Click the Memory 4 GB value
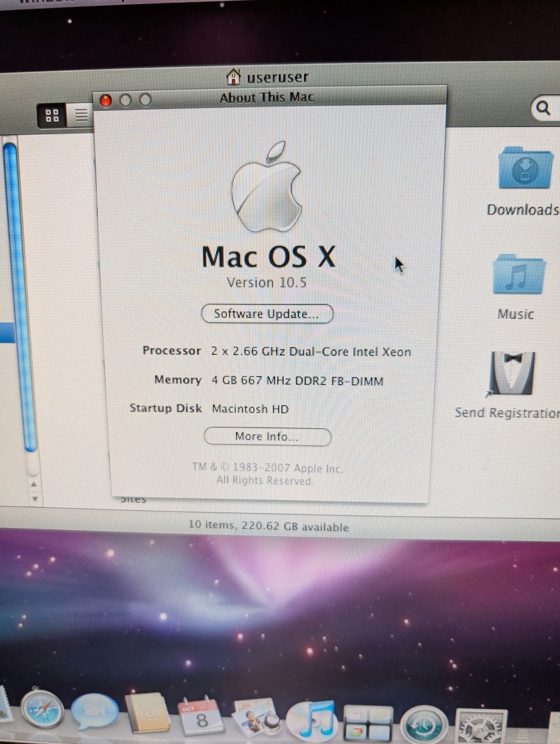 298,381
